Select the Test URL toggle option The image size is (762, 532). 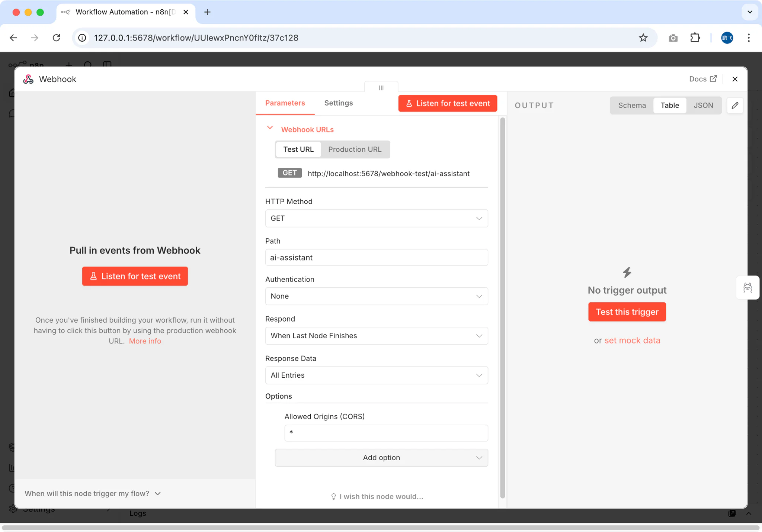(x=298, y=149)
